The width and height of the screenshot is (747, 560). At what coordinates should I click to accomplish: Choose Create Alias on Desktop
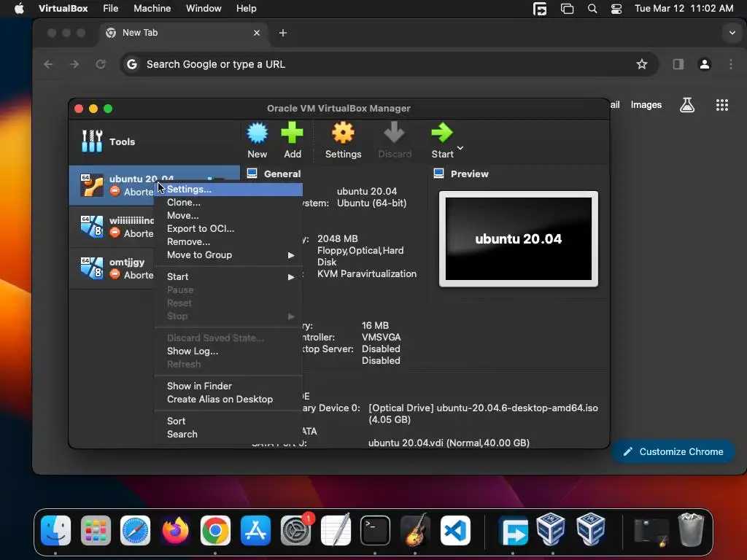click(x=228, y=399)
